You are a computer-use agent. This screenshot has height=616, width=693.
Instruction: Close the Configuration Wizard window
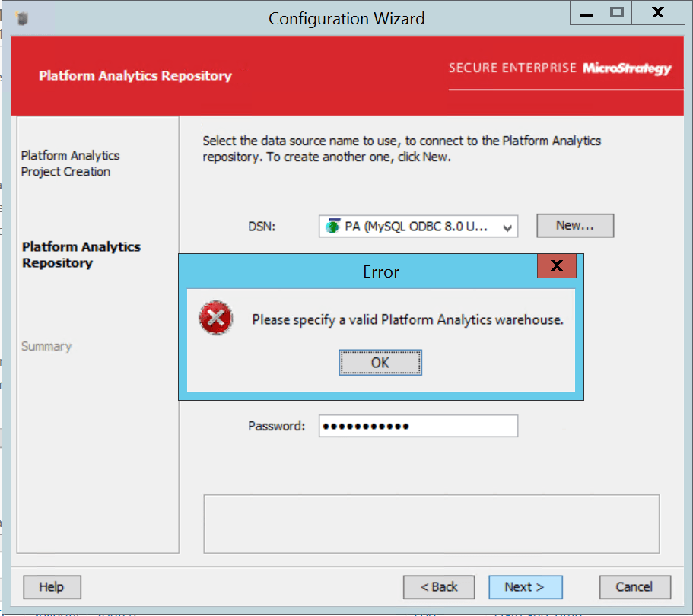[658, 13]
